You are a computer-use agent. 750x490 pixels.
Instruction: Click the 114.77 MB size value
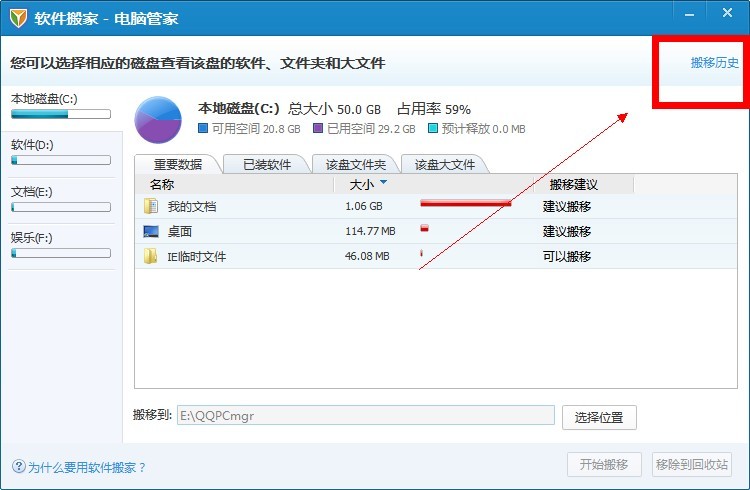pyautogui.click(x=370, y=231)
